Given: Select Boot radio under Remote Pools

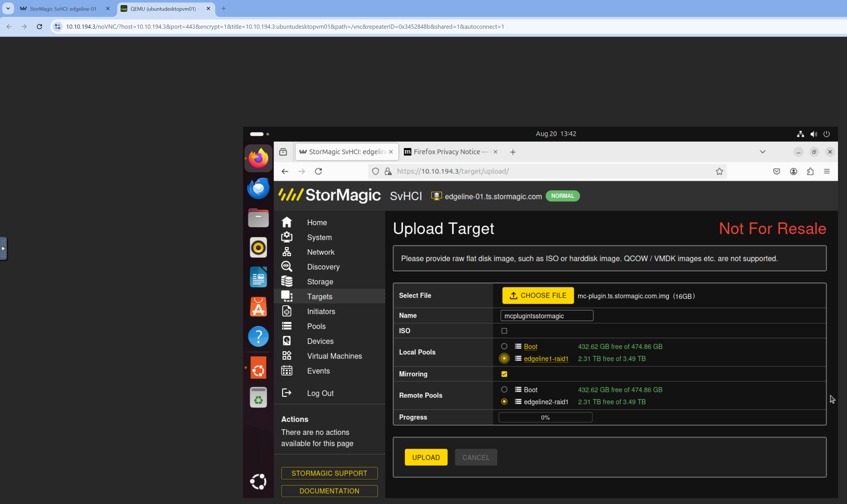Looking at the screenshot, I should point(504,389).
